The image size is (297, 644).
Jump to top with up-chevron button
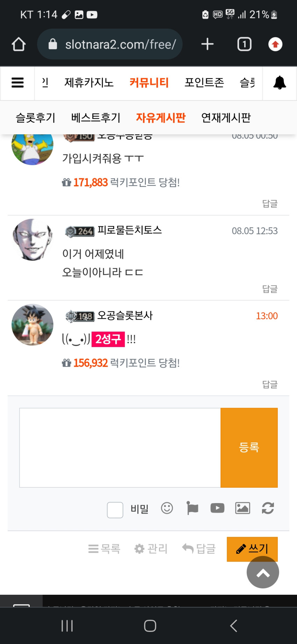[263, 572]
